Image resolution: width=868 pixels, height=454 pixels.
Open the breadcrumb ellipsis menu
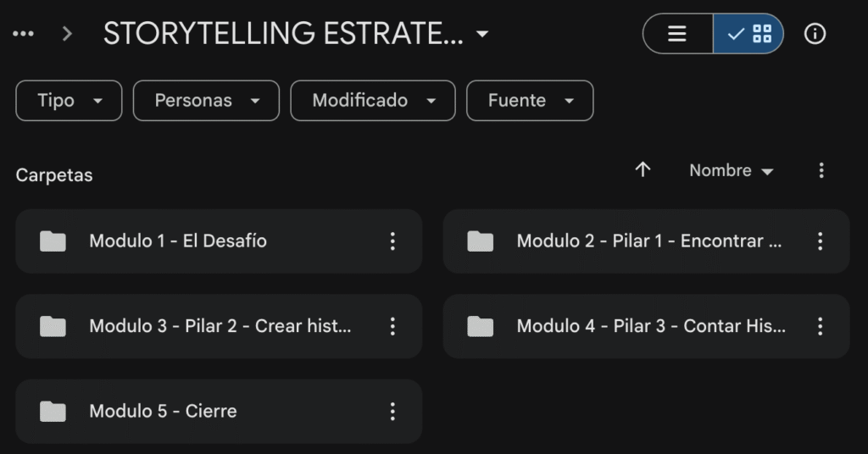click(24, 34)
